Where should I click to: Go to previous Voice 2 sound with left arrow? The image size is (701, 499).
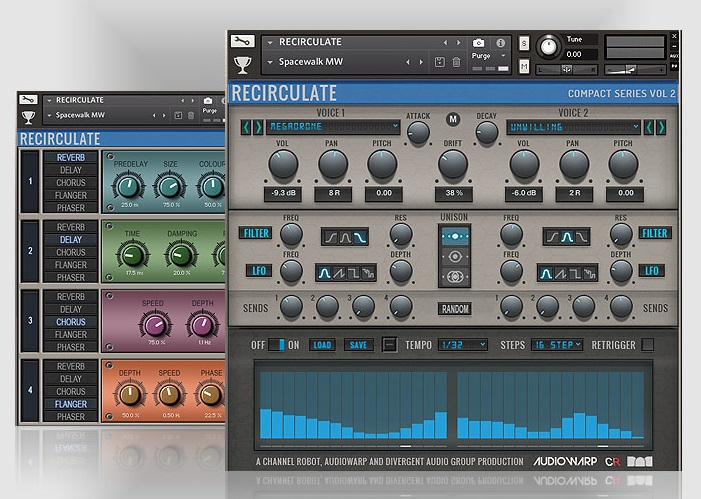point(649,127)
